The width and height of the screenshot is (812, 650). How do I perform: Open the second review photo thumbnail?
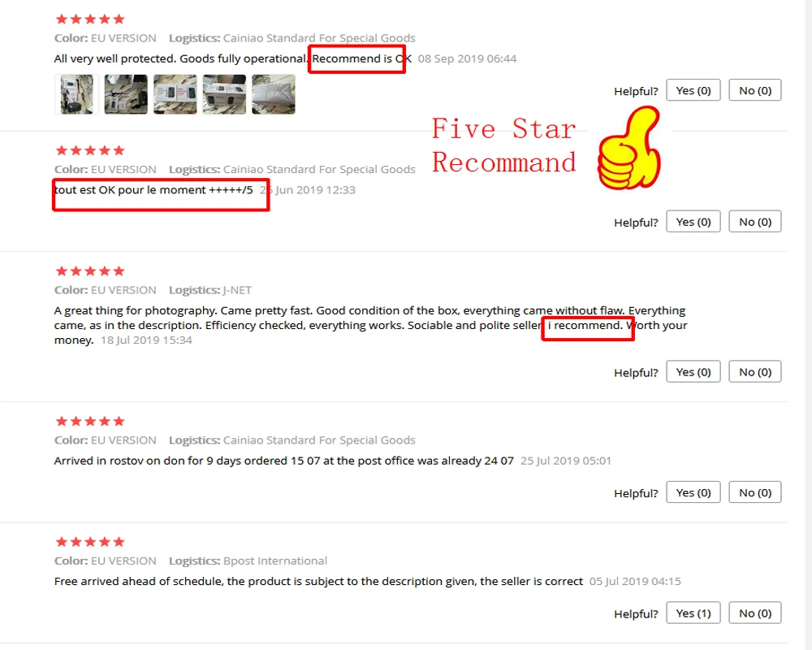[x=126, y=94]
